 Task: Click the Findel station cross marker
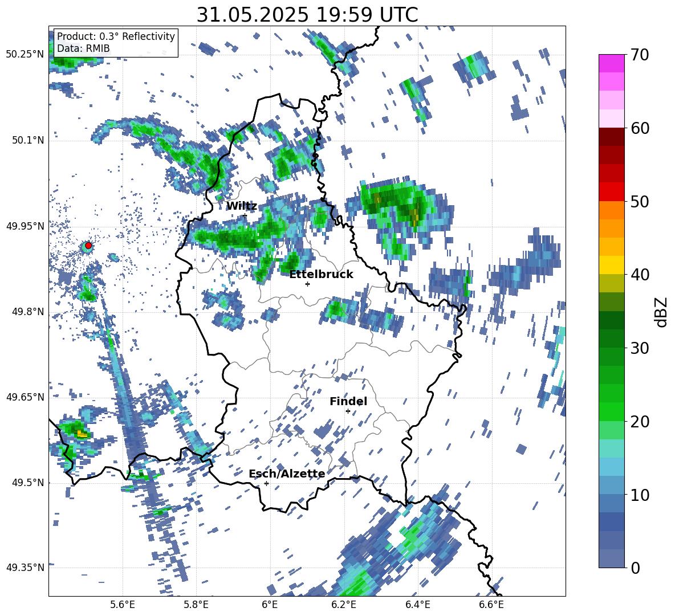tap(348, 411)
